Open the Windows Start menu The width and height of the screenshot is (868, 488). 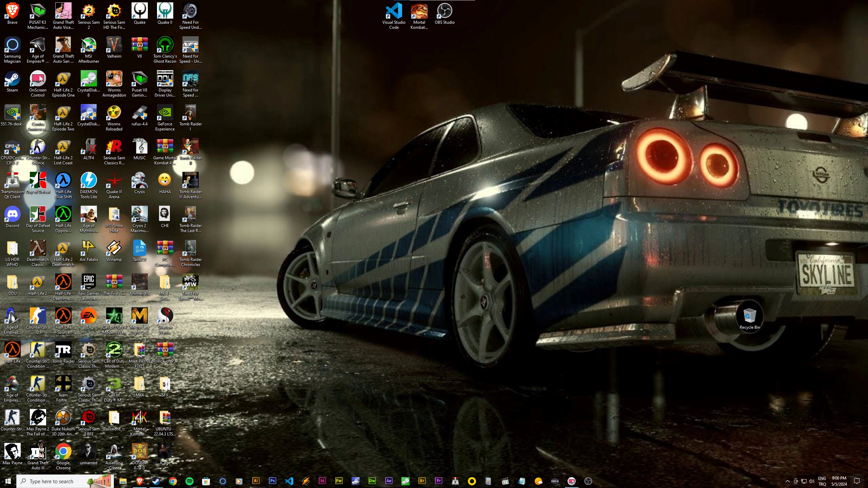8,481
